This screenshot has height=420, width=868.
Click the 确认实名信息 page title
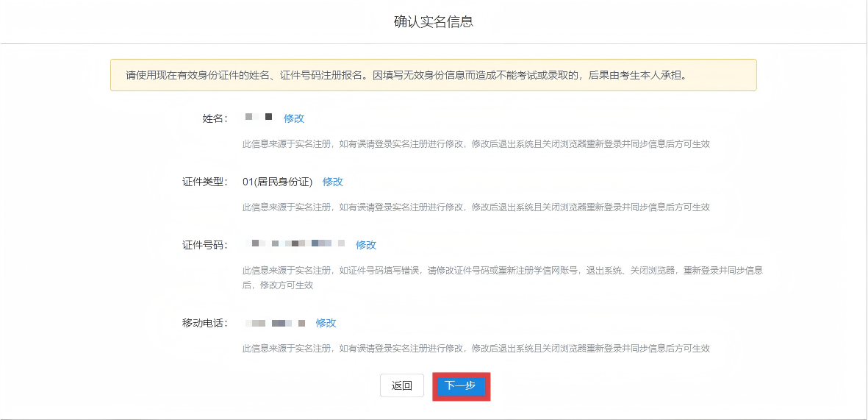point(434,22)
